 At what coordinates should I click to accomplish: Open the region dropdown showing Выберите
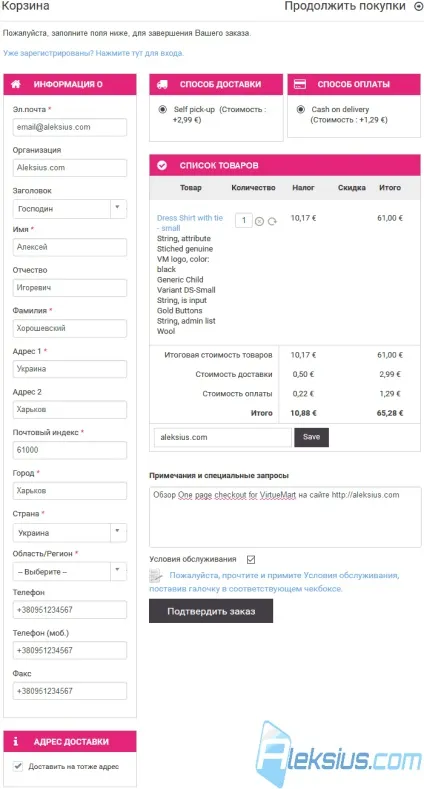pyautogui.click(x=69, y=572)
